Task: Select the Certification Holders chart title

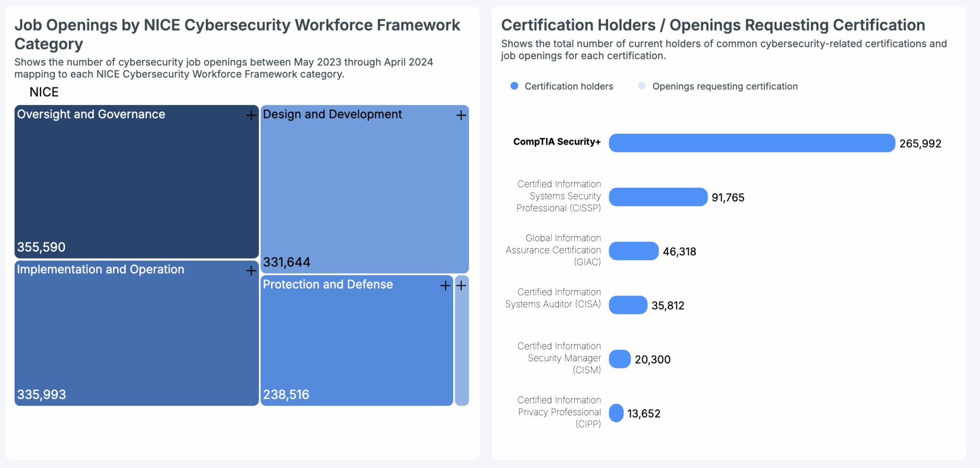Action: click(x=712, y=25)
